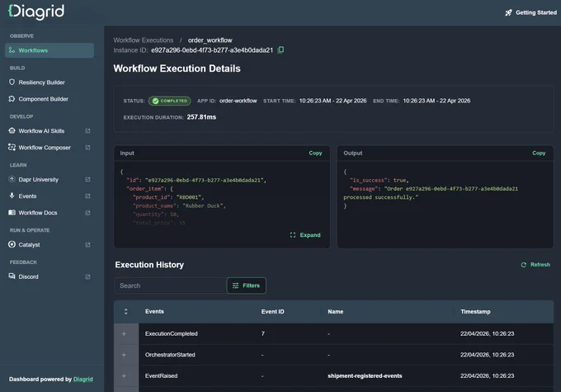Open Workflow AI Skills

pos(41,131)
